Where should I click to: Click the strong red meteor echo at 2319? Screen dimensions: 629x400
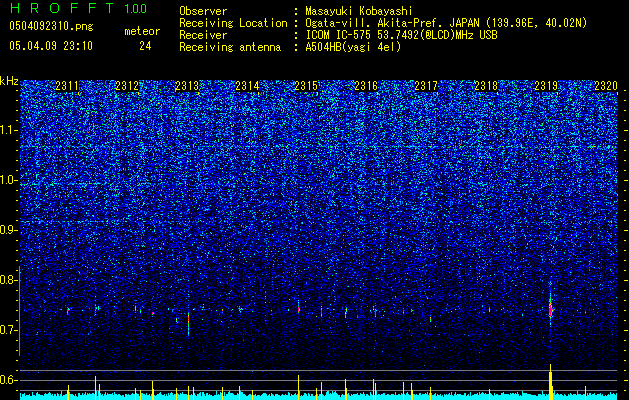pyautogui.click(x=551, y=309)
